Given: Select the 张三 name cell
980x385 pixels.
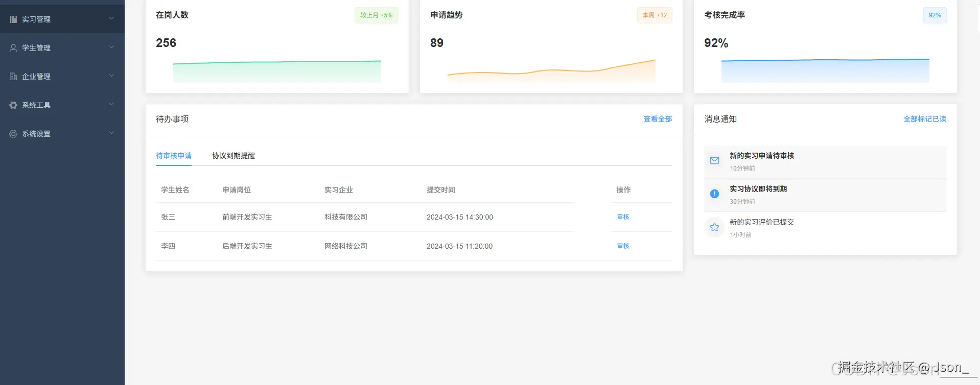Looking at the screenshot, I should [168, 217].
